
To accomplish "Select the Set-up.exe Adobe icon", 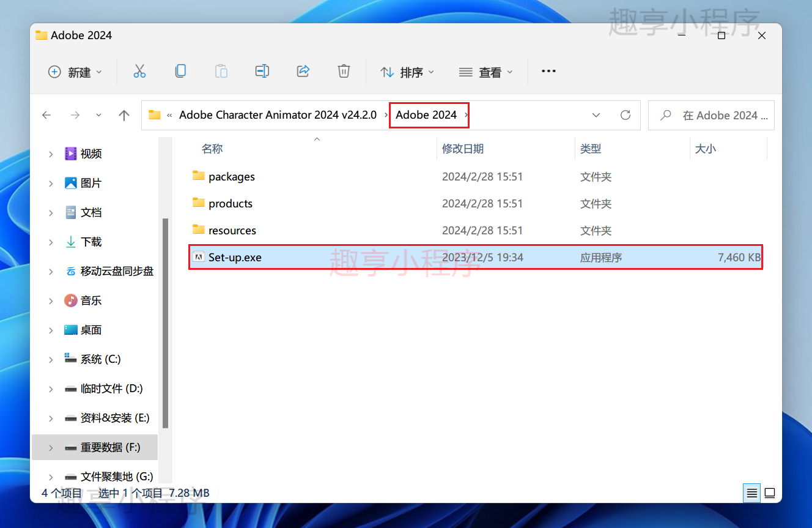I will (x=198, y=257).
